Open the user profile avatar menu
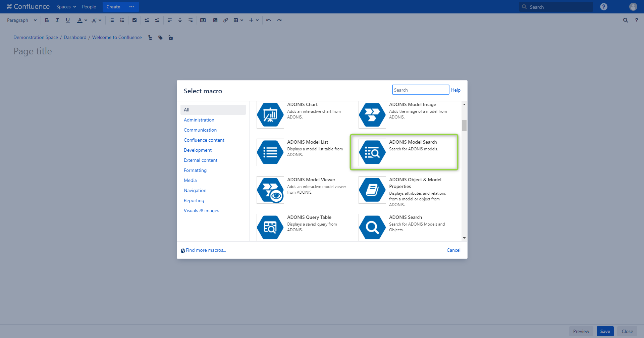 [x=633, y=7]
